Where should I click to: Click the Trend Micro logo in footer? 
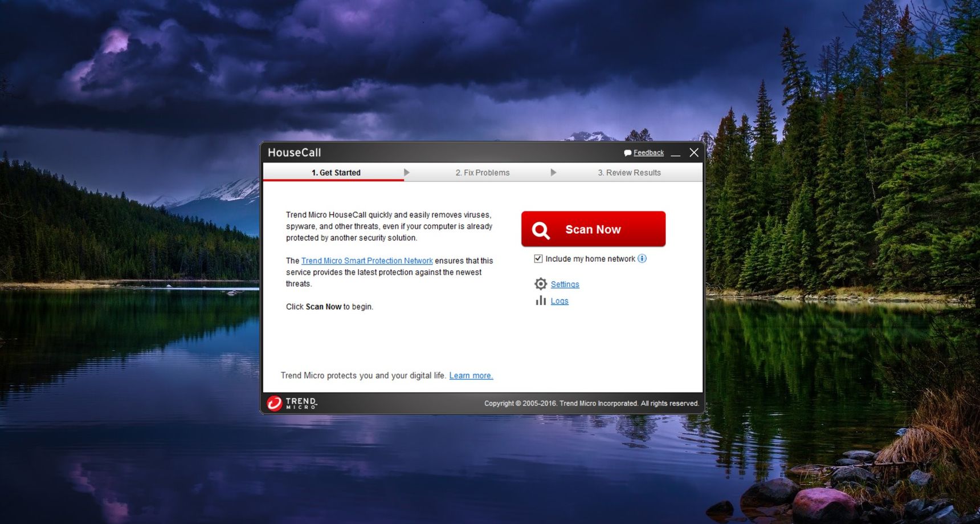(x=292, y=403)
